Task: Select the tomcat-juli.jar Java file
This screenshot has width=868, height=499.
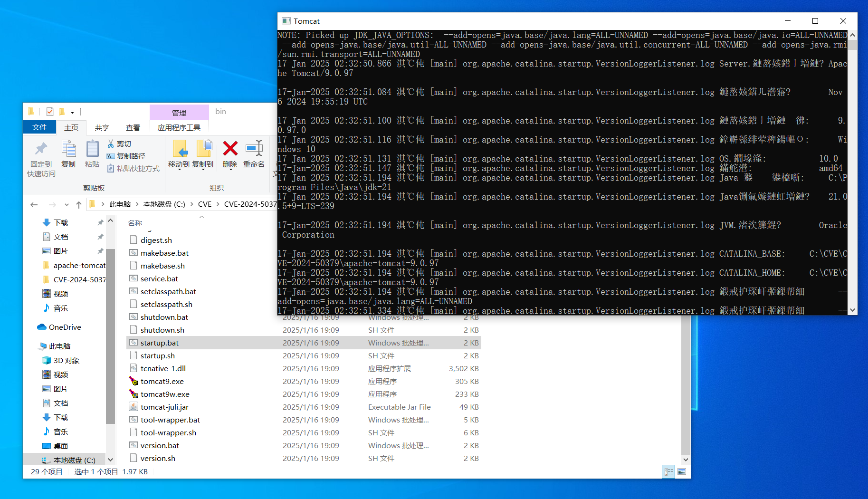Action: [x=164, y=407]
